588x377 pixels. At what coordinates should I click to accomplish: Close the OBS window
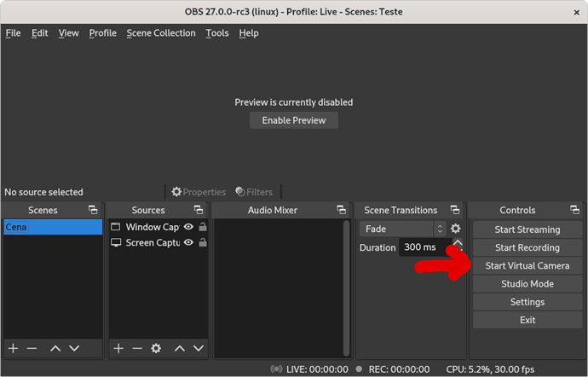576,13
